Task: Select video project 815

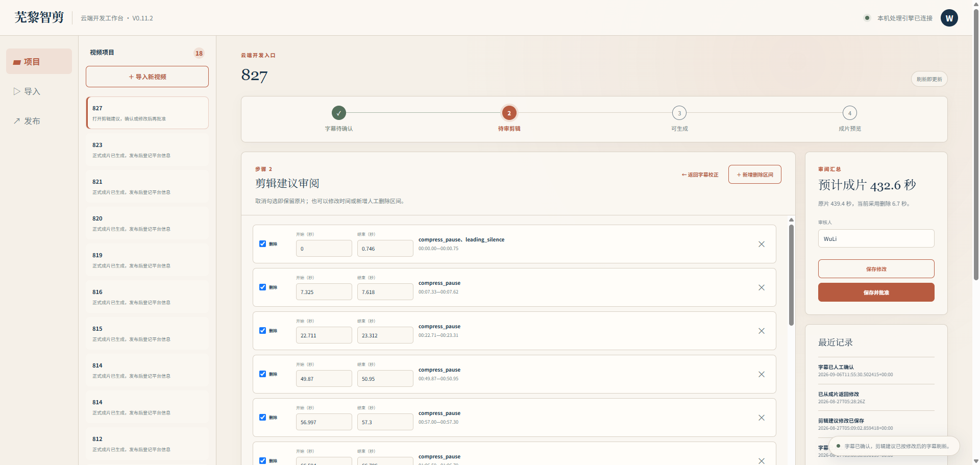Action: 147,333
